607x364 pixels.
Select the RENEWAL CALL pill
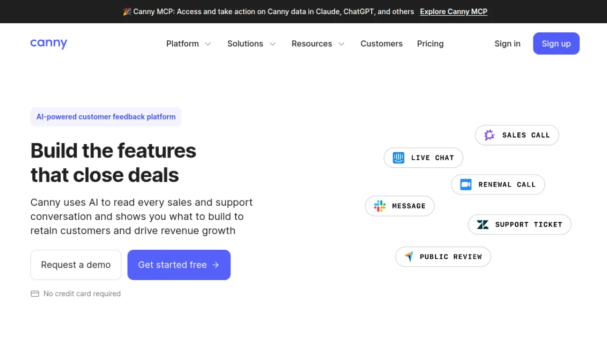498,185
